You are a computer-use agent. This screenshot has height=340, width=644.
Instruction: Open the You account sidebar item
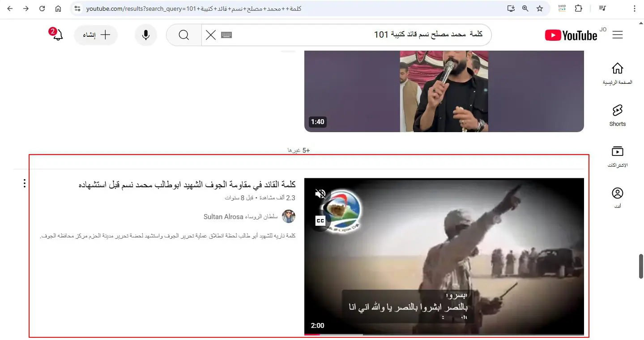tap(618, 198)
